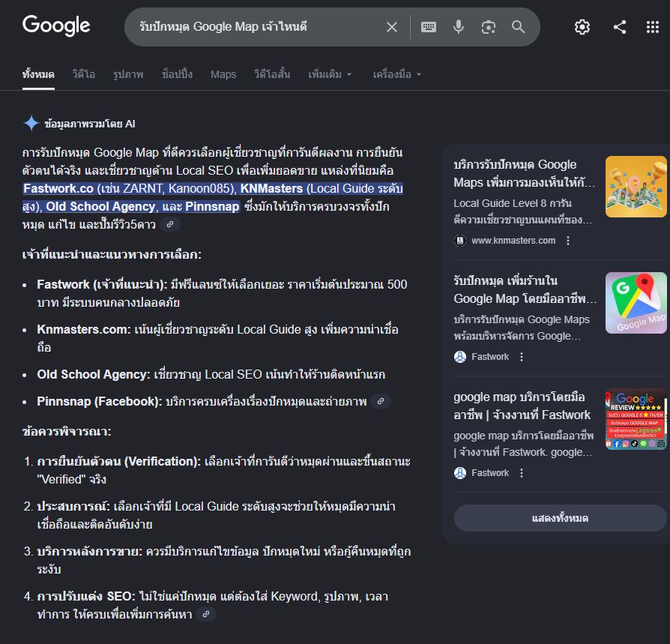The width and height of the screenshot is (670, 644).
Task: Open the Fastwork.co highlighted link
Action: pos(58,188)
